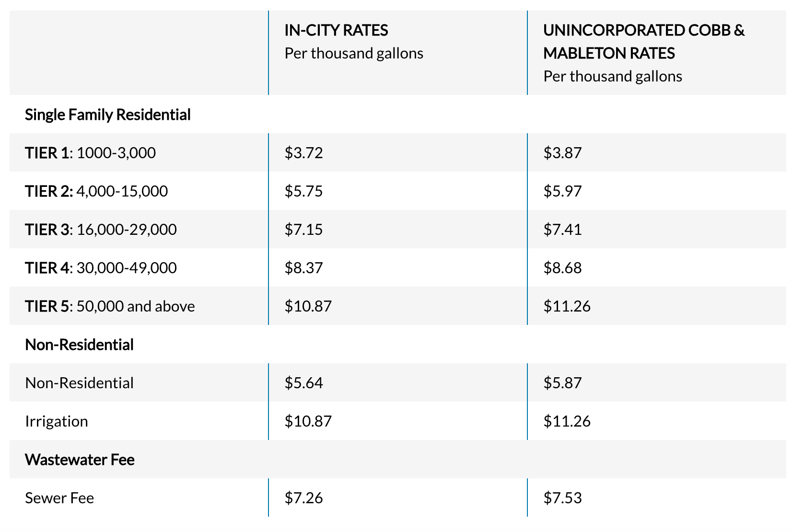Click the IN-CITY RATES column header

(336, 30)
